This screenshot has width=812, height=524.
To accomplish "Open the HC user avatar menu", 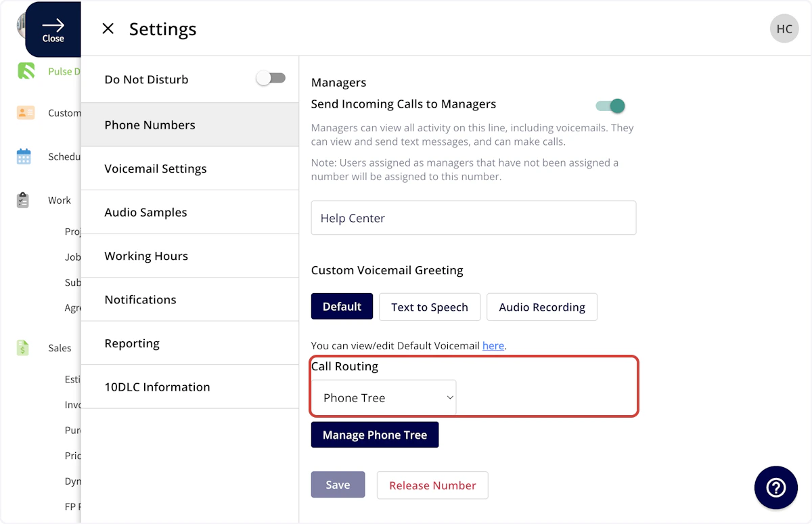I will [x=784, y=29].
